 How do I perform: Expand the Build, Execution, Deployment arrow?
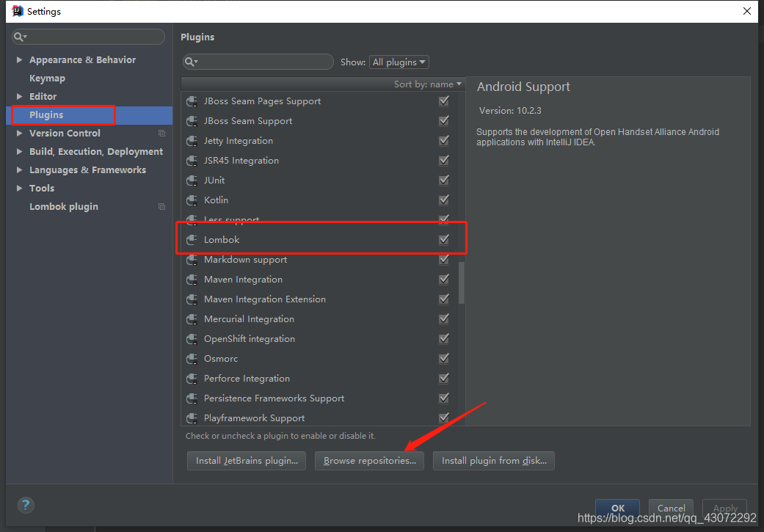pyautogui.click(x=20, y=151)
